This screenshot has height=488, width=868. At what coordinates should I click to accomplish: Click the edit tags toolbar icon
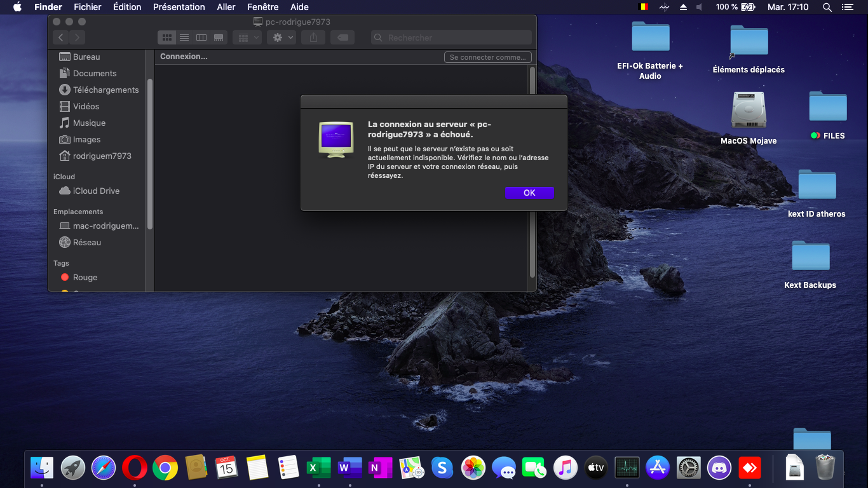click(342, 37)
